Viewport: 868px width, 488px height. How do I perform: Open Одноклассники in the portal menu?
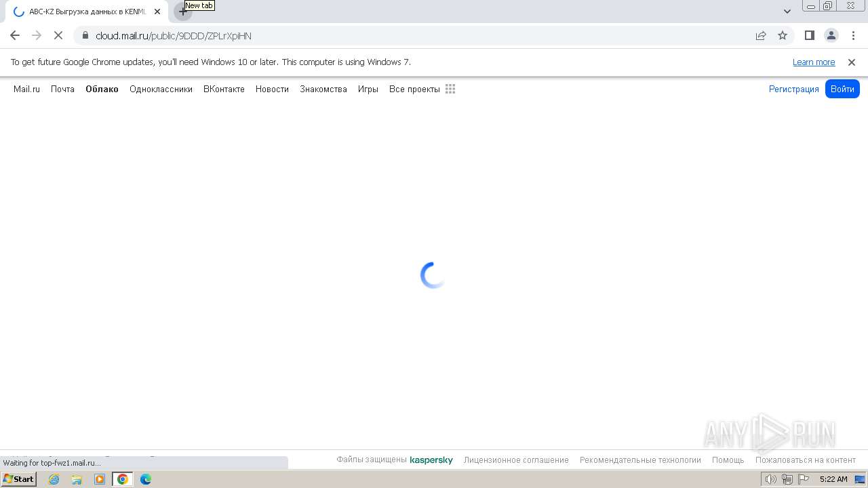click(x=161, y=89)
